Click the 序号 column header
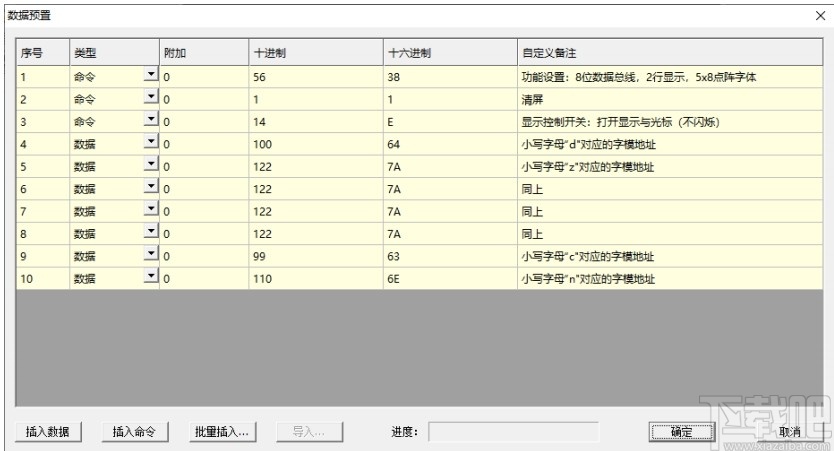Viewport: 834px width, 451px height. 43,53
